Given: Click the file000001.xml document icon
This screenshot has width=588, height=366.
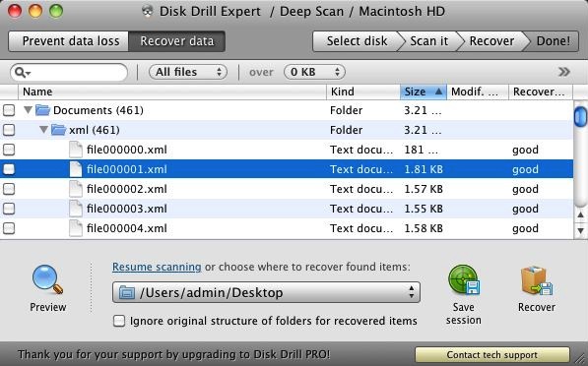Looking at the screenshot, I should (x=76, y=169).
